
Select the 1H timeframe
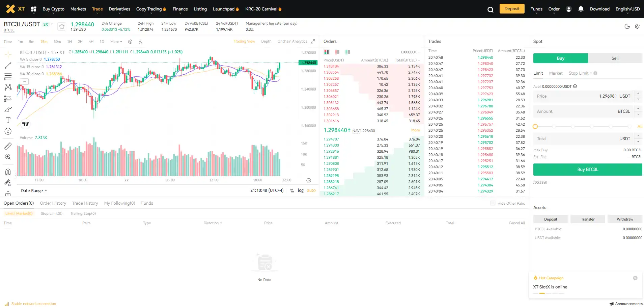69,42
